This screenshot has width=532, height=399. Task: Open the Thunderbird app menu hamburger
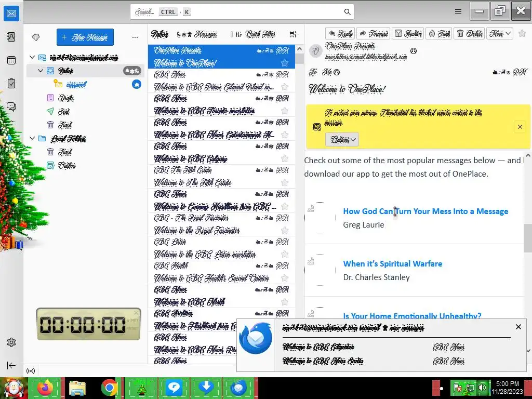[x=458, y=12]
